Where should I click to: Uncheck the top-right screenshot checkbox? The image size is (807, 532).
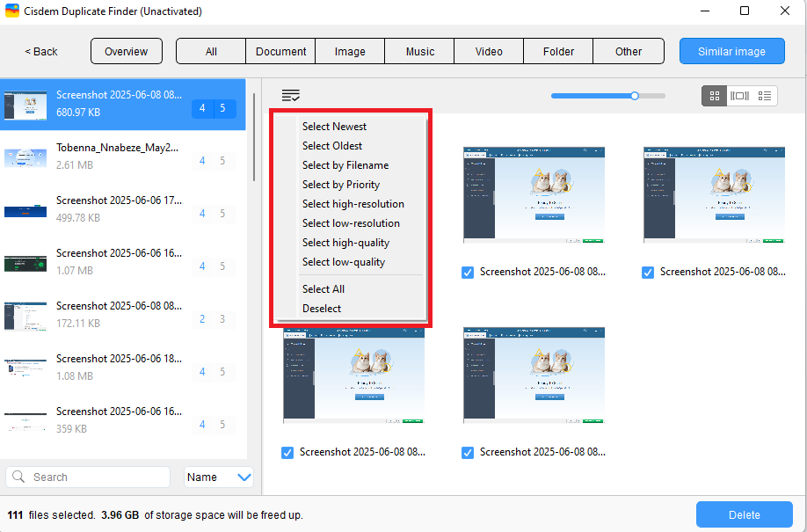(x=648, y=273)
